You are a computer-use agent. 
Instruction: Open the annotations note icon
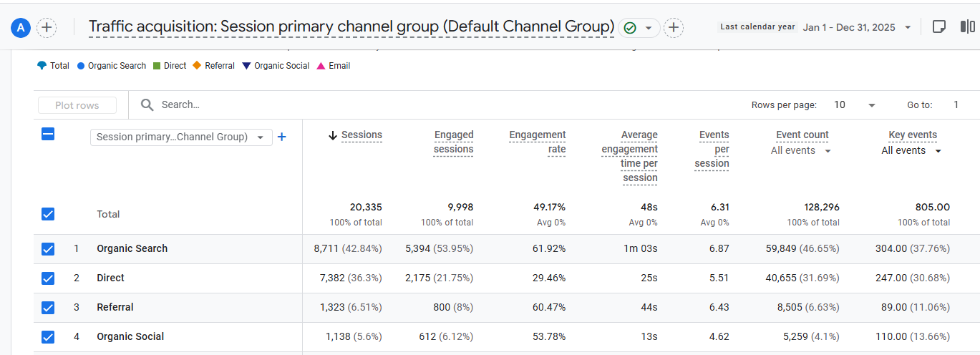pyautogui.click(x=939, y=27)
